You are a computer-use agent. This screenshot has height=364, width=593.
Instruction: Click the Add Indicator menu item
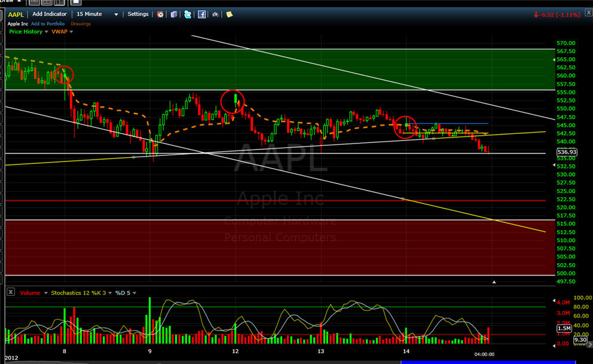[50, 14]
